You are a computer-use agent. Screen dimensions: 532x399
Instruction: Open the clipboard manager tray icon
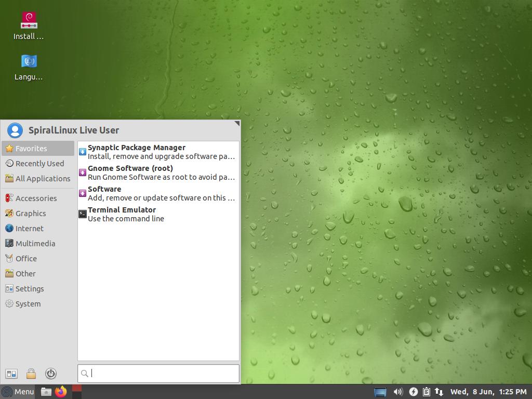(427, 392)
